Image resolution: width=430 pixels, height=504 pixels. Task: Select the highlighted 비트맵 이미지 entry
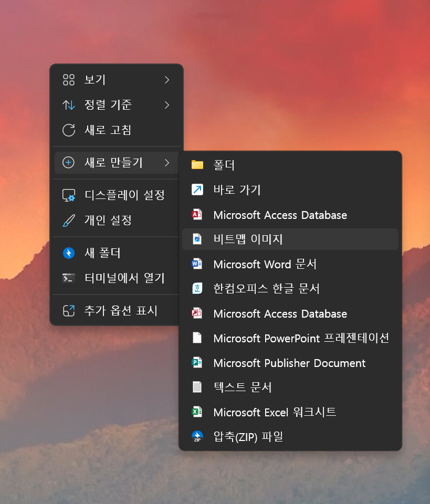tap(290, 239)
